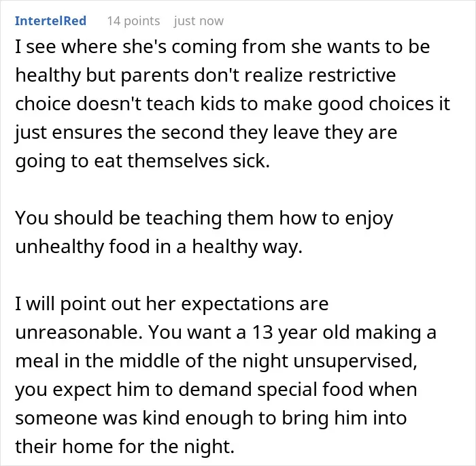
Task: Click the line meal in the middle of the night
Action: (216, 361)
